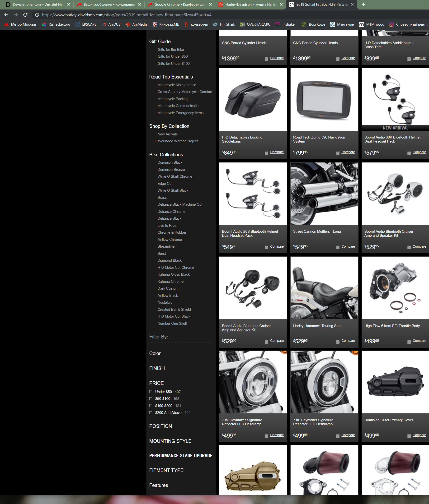429x504 pixels.
Task: Open Number One Skull collection
Action: (172, 324)
